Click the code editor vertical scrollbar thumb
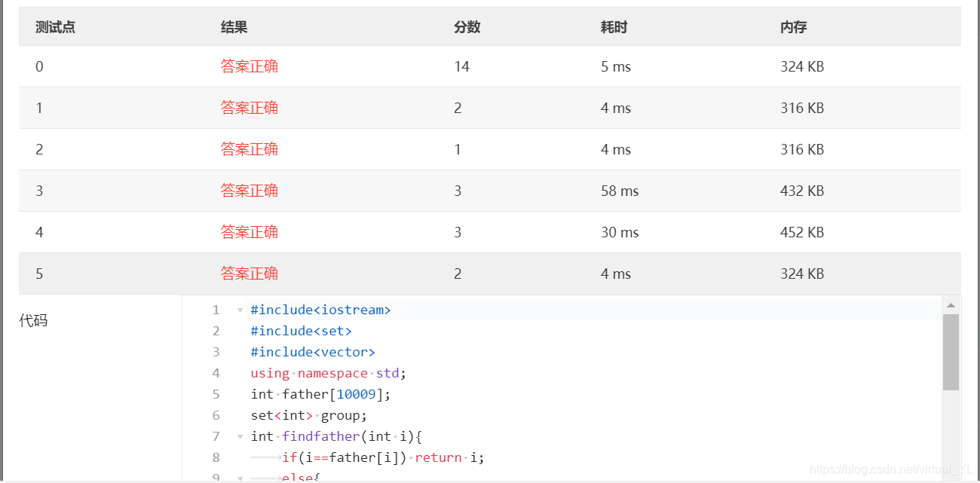The image size is (980, 483). 951,352
